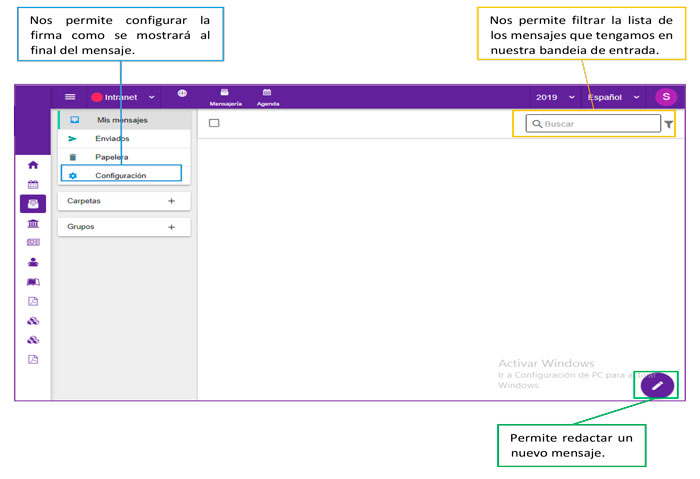Click the purple pencil compose message button
700x479 pixels.
click(657, 385)
